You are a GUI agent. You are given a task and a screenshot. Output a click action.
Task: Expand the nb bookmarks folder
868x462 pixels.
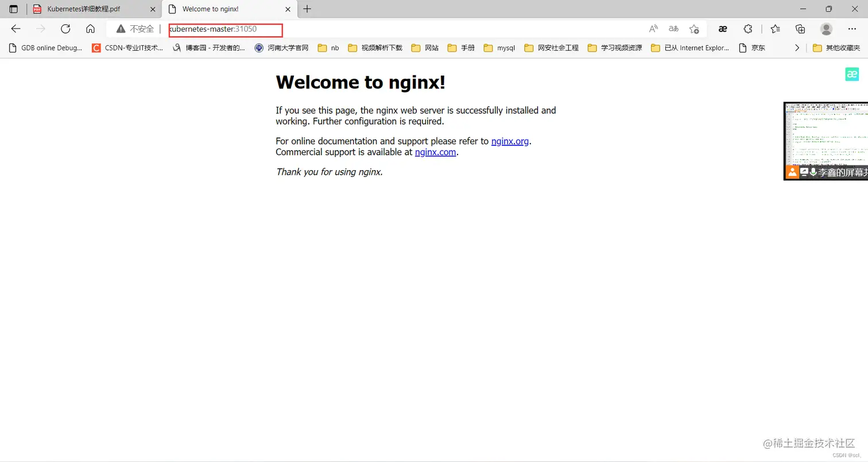click(328, 48)
